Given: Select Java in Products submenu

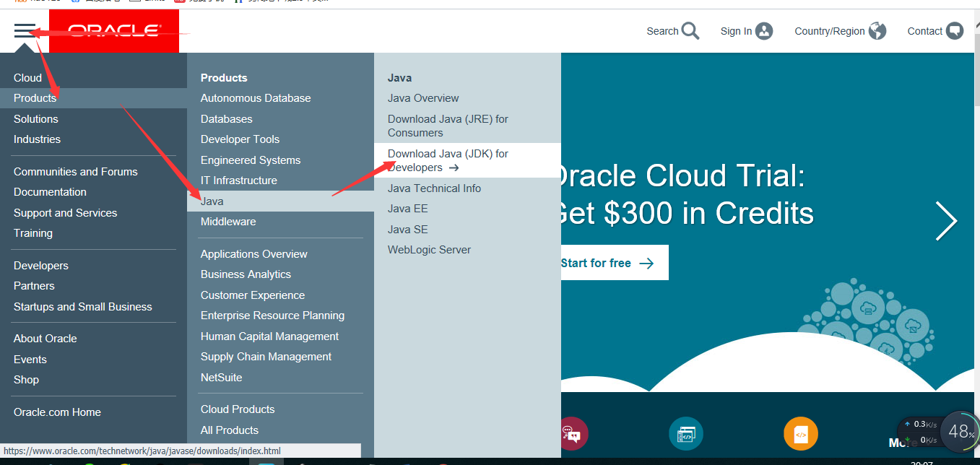Looking at the screenshot, I should (280, 201).
